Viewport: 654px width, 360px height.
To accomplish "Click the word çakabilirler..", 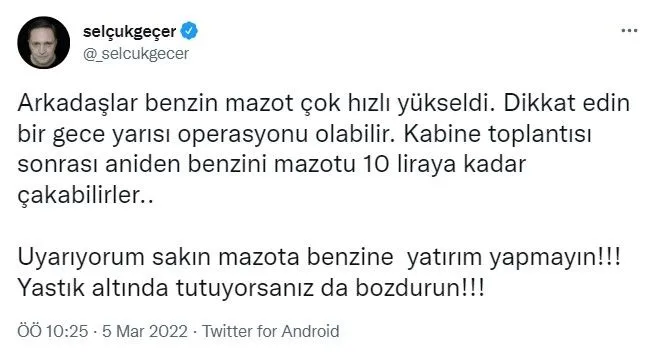I will tap(78, 195).
